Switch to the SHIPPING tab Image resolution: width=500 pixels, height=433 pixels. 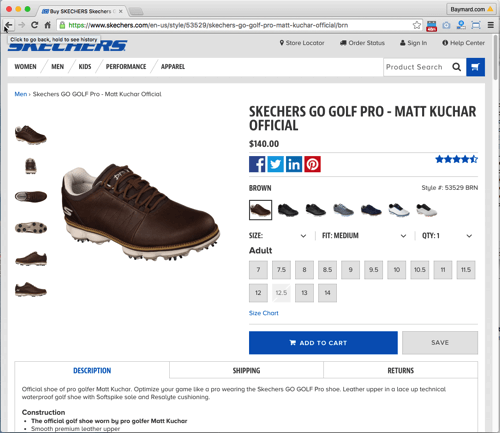(x=246, y=370)
